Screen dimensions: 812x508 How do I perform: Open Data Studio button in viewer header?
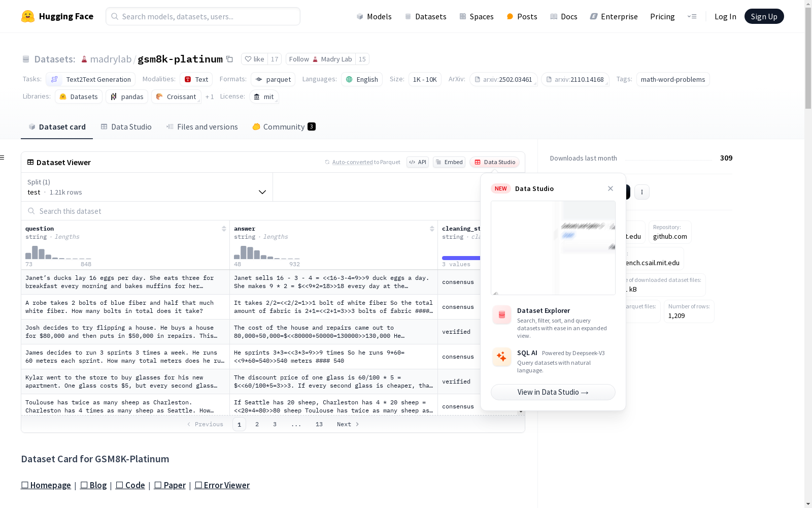click(494, 162)
